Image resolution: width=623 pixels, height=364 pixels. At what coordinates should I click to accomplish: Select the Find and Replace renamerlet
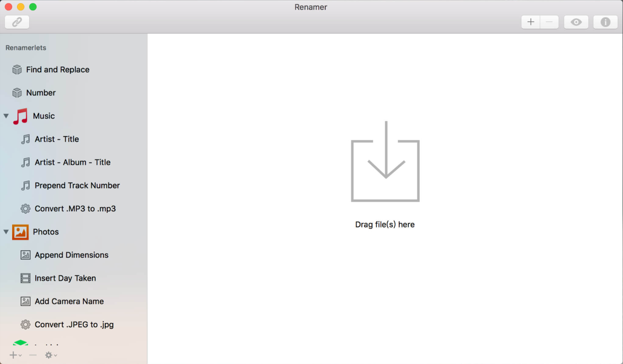pyautogui.click(x=58, y=70)
